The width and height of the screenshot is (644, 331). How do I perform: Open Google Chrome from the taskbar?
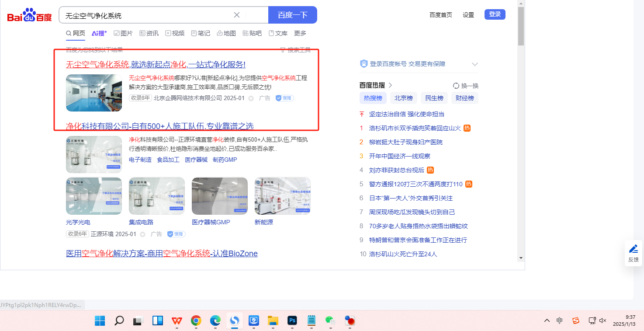196,321
